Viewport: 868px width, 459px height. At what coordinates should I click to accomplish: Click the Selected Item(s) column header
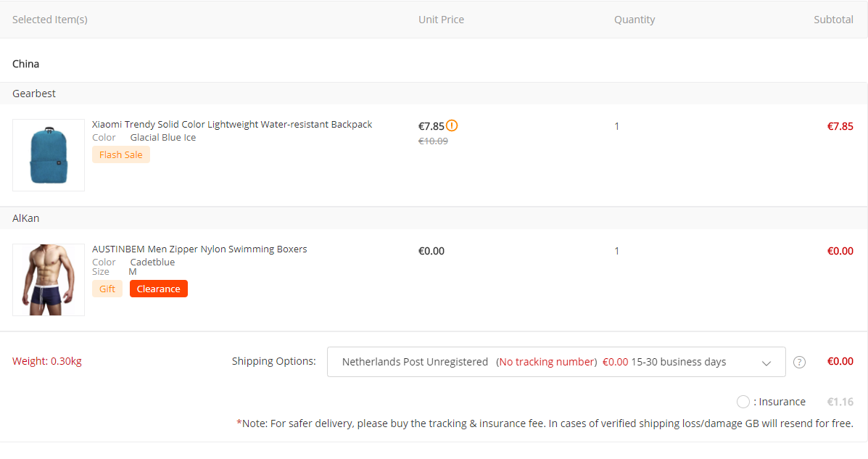(x=50, y=20)
